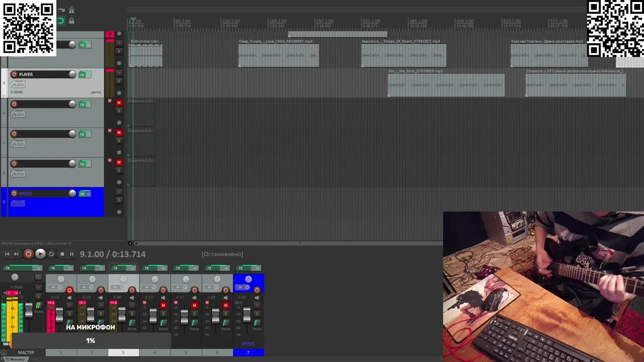Go to project start in transport
The height and width of the screenshot is (362, 644).
[7, 254]
